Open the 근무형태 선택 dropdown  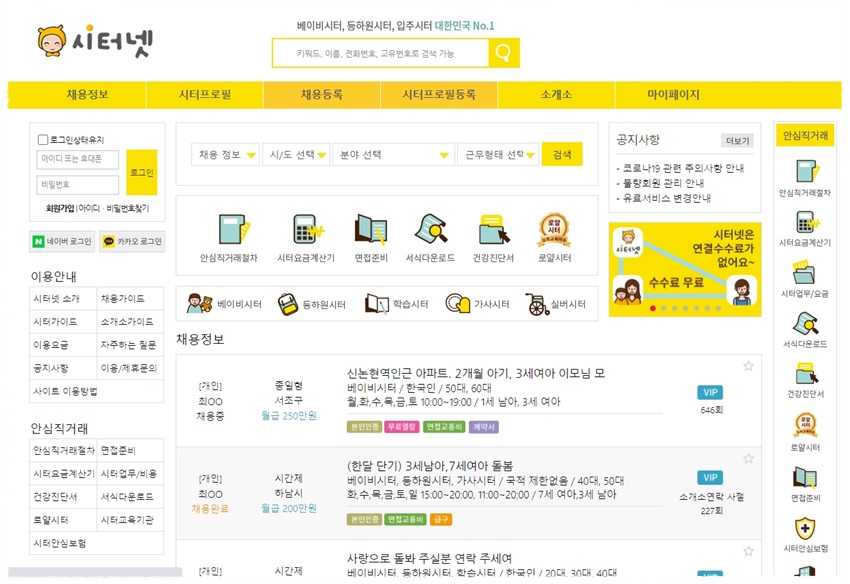tap(498, 155)
